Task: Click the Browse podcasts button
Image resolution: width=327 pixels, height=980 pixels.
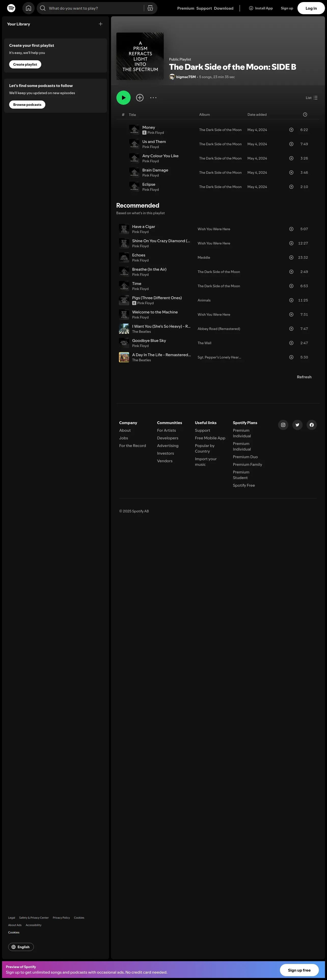Action: tap(27, 105)
